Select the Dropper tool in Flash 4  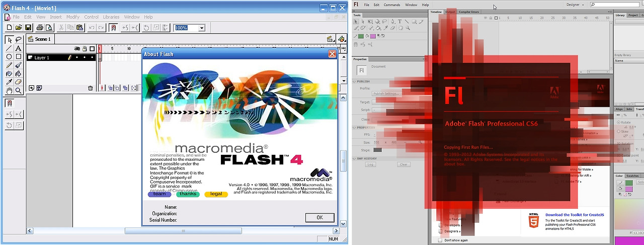coord(9,82)
